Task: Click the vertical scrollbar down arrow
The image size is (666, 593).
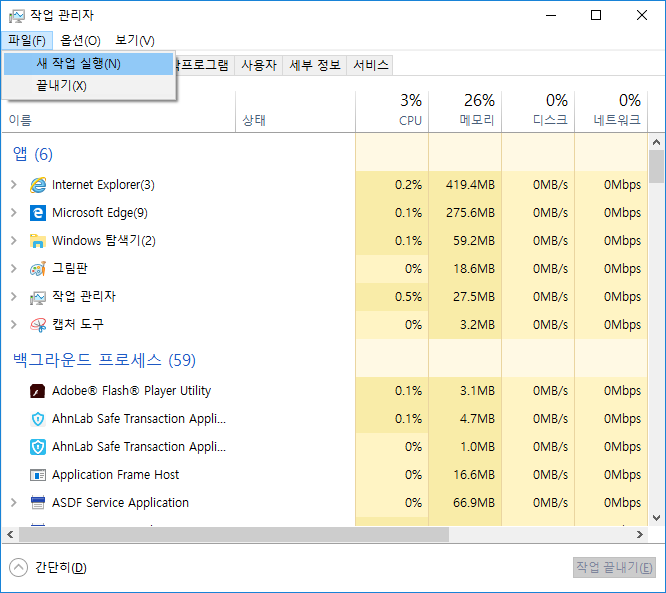Action: [657, 518]
